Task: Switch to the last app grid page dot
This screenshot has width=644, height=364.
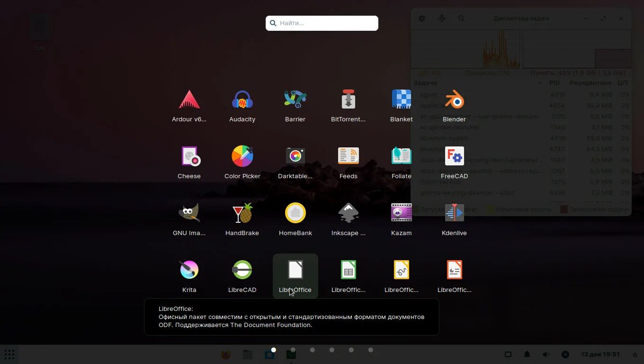Action: 370,350
